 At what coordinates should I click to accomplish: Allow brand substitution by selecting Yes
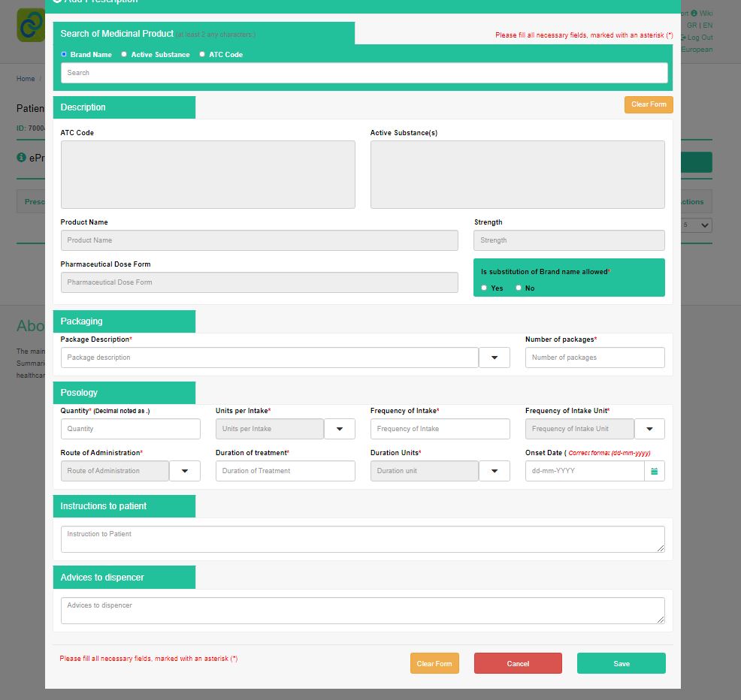pyautogui.click(x=485, y=288)
